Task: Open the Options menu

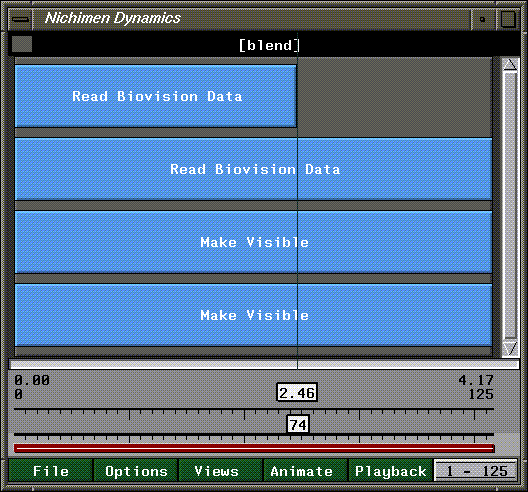Action: point(136,471)
